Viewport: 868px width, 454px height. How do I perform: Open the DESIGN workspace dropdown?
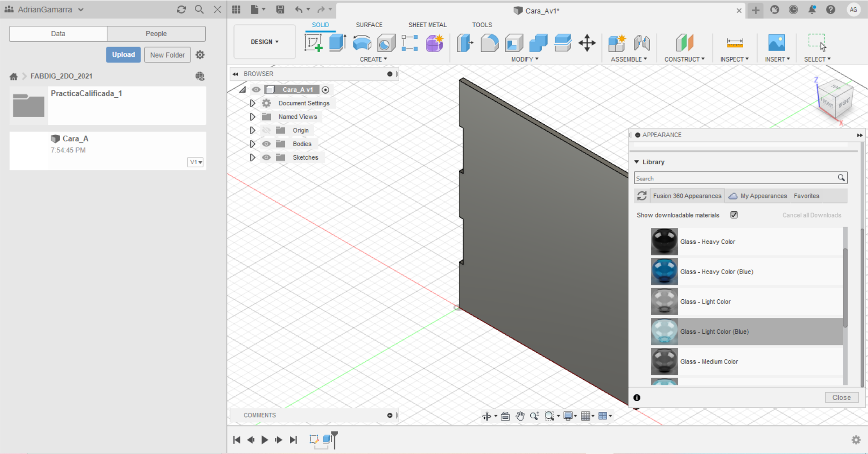click(264, 42)
